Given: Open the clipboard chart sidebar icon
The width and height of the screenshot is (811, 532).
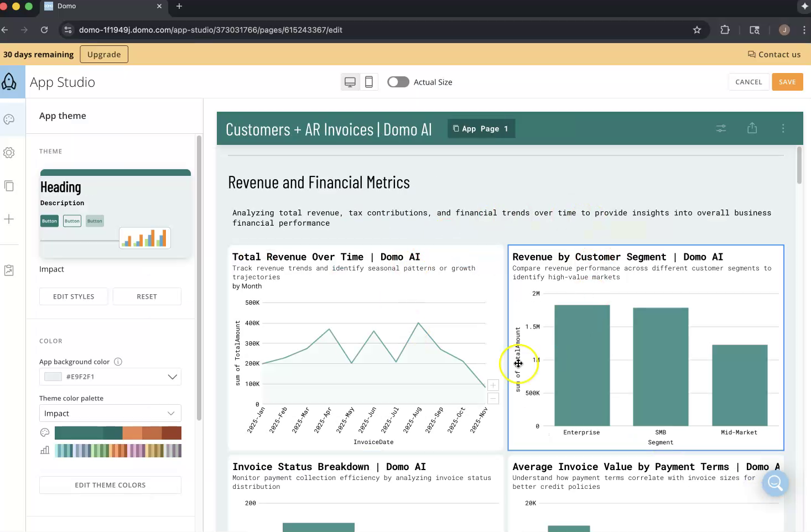Looking at the screenshot, I should click(x=9, y=270).
